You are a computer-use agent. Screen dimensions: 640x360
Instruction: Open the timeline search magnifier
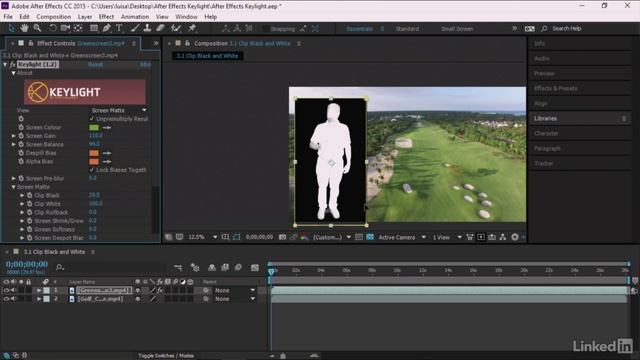[60, 267]
